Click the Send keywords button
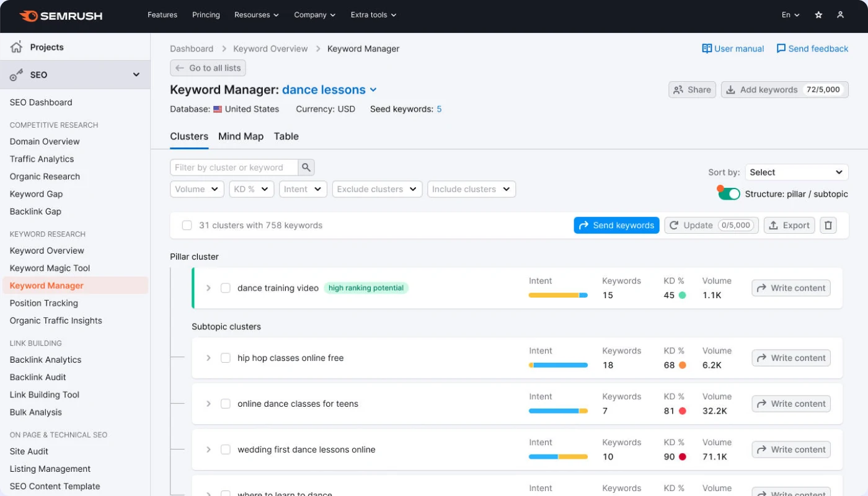 [x=616, y=226]
